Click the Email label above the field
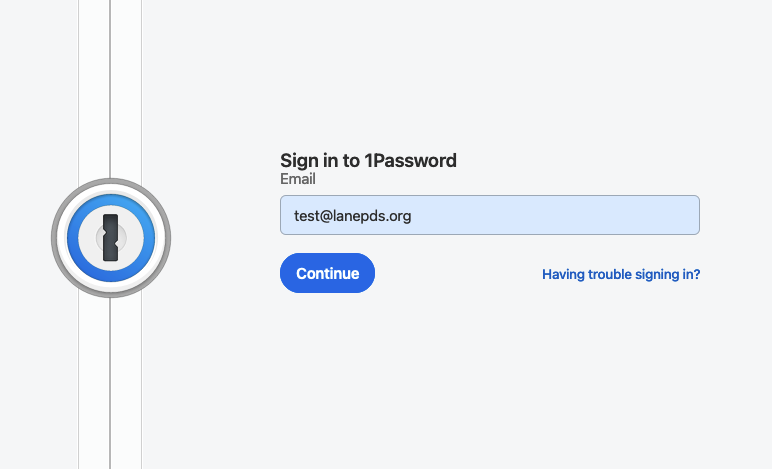772x469 pixels. 297,180
